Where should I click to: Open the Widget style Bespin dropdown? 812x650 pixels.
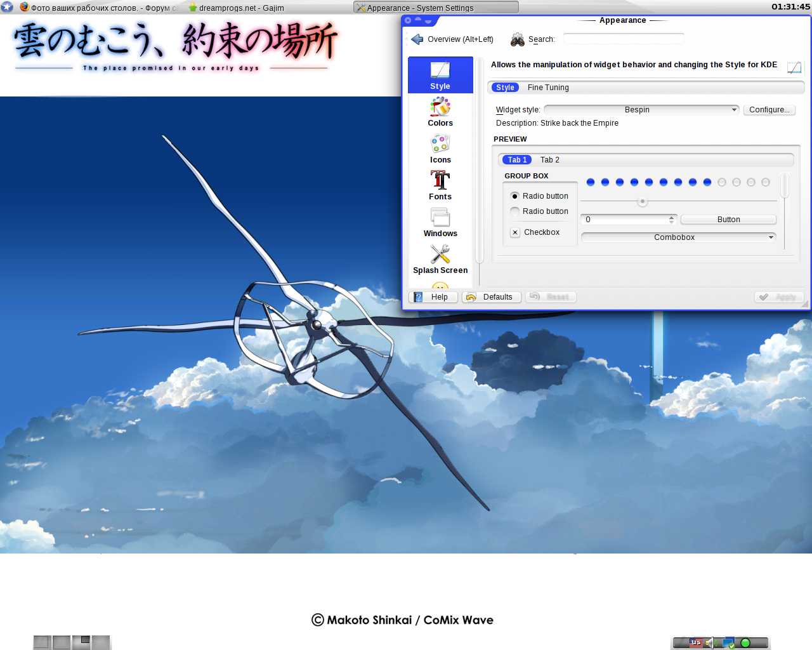pos(641,110)
